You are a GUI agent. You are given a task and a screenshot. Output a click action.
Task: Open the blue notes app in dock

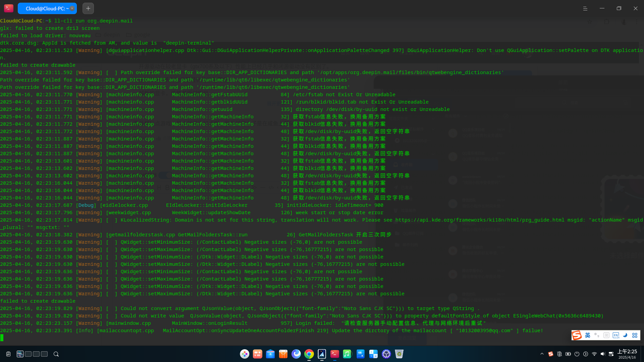click(361, 354)
